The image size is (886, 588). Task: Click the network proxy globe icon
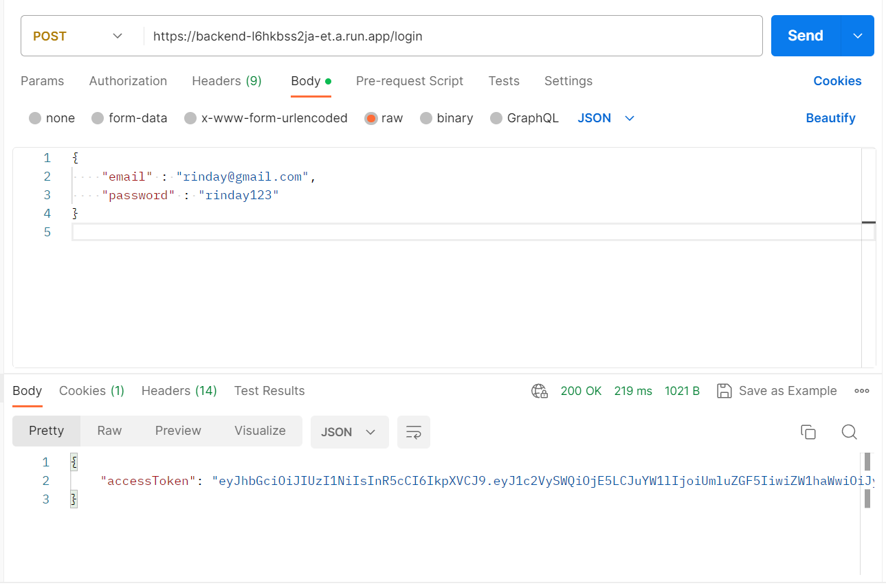(x=540, y=390)
